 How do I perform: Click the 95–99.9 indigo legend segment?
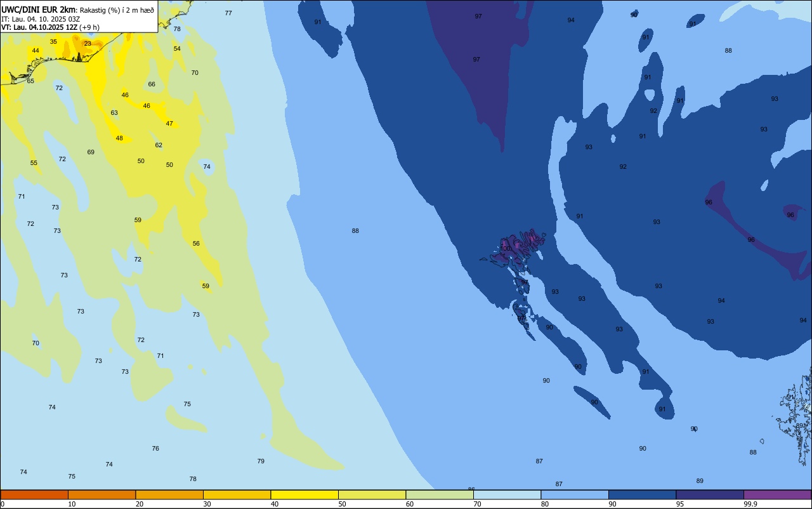coord(710,494)
